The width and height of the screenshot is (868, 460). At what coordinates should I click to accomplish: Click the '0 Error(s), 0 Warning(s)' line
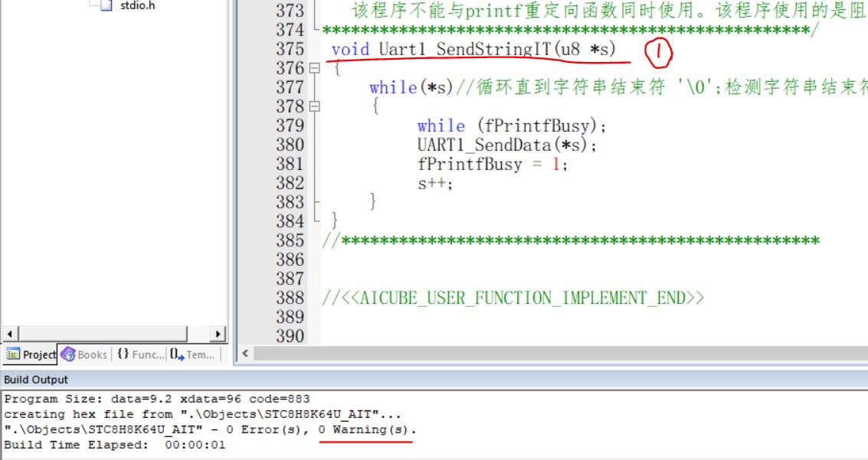(x=211, y=429)
